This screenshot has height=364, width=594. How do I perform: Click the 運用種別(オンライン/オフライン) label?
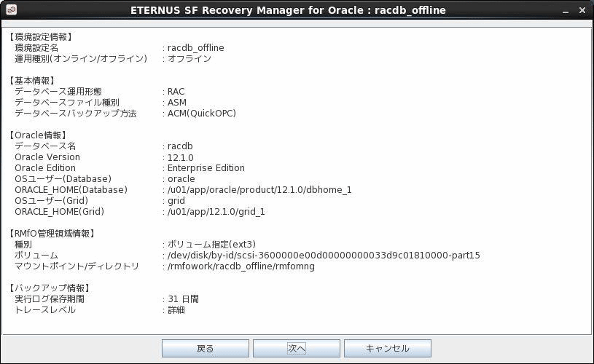[81, 59]
